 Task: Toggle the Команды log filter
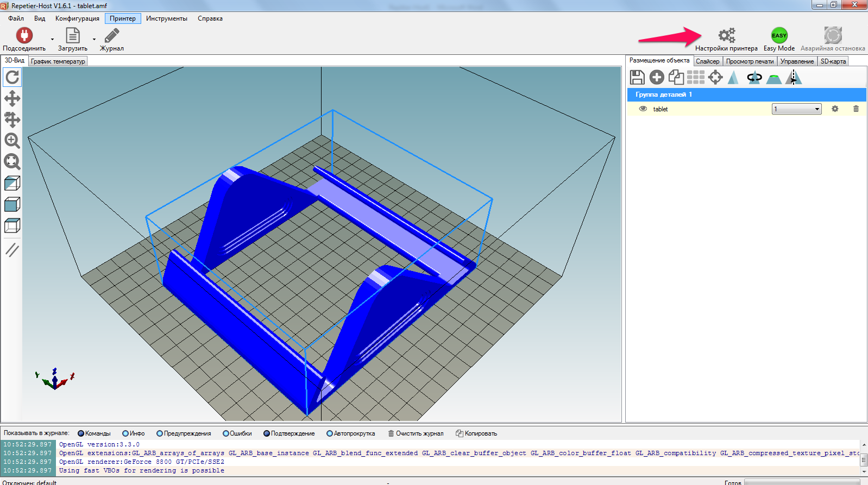[81, 433]
